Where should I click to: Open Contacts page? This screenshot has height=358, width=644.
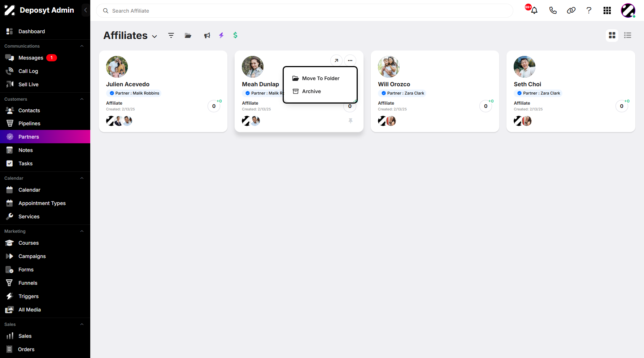tap(45, 110)
